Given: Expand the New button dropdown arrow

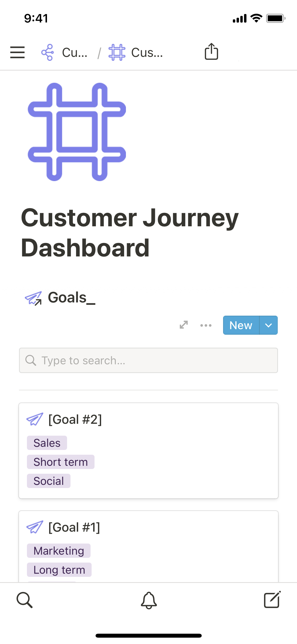Looking at the screenshot, I should (x=268, y=325).
